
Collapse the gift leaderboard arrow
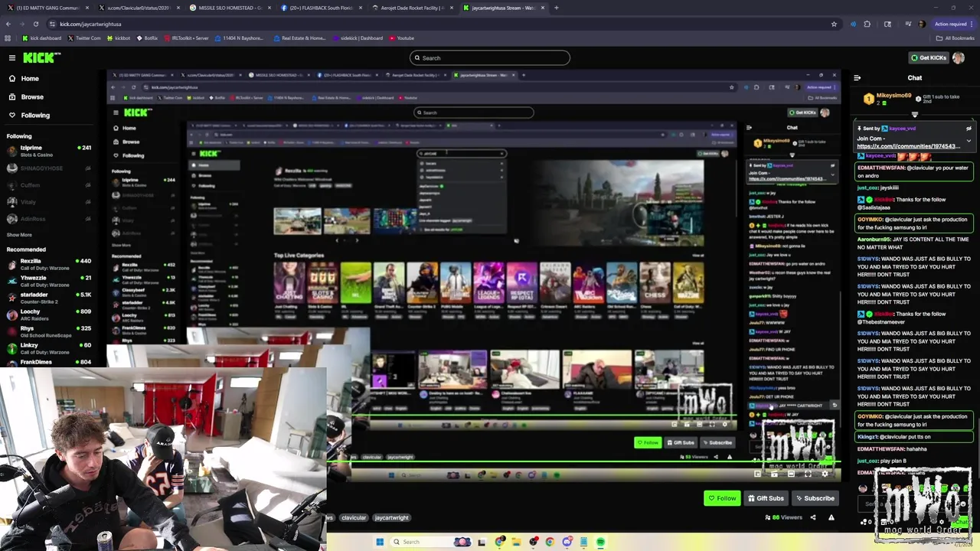[914, 114]
